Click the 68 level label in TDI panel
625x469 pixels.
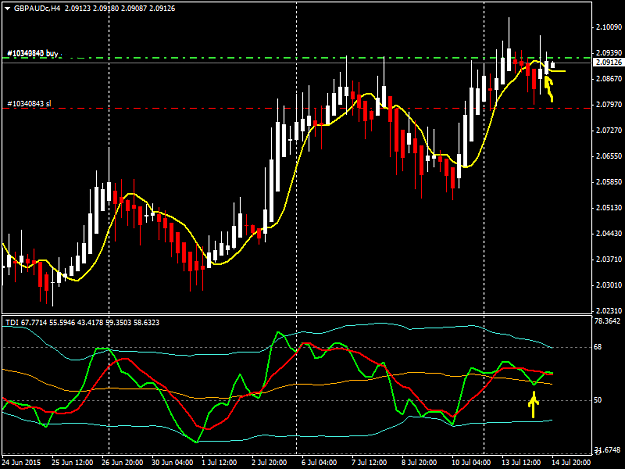[x=598, y=347]
